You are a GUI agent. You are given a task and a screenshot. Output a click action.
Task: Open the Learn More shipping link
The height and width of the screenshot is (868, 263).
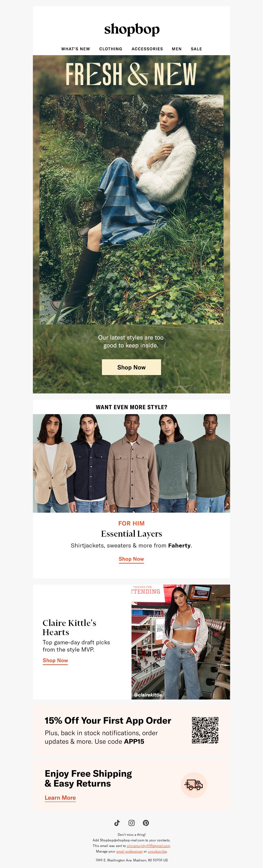(60, 797)
